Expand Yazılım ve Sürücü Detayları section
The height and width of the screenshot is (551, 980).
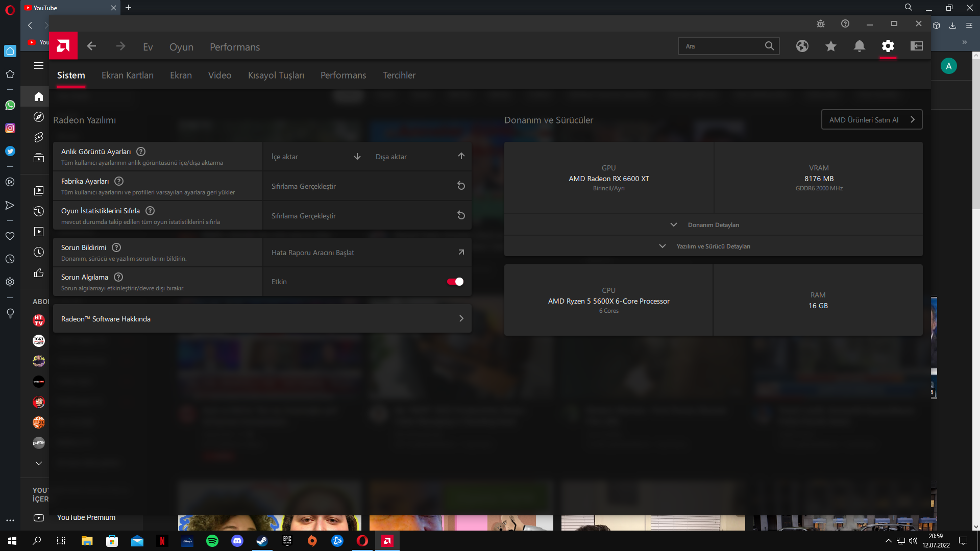pyautogui.click(x=713, y=246)
